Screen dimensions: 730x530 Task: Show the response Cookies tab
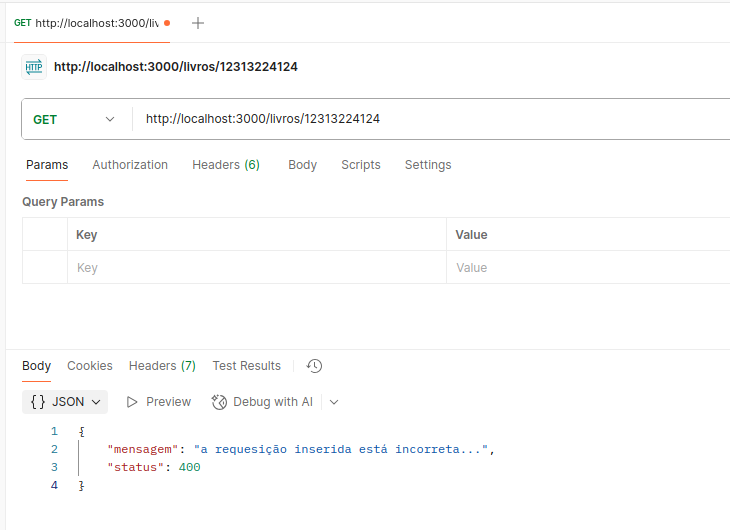(90, 366)
